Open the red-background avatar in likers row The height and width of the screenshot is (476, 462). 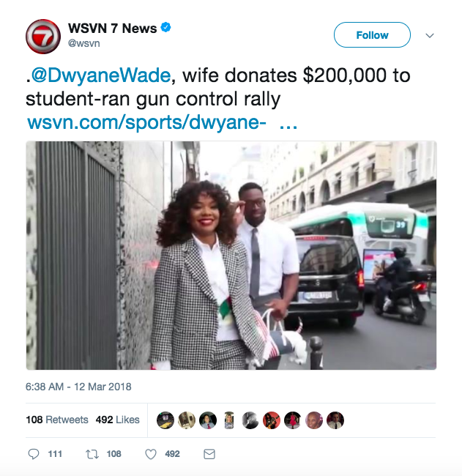click(272, 420)
